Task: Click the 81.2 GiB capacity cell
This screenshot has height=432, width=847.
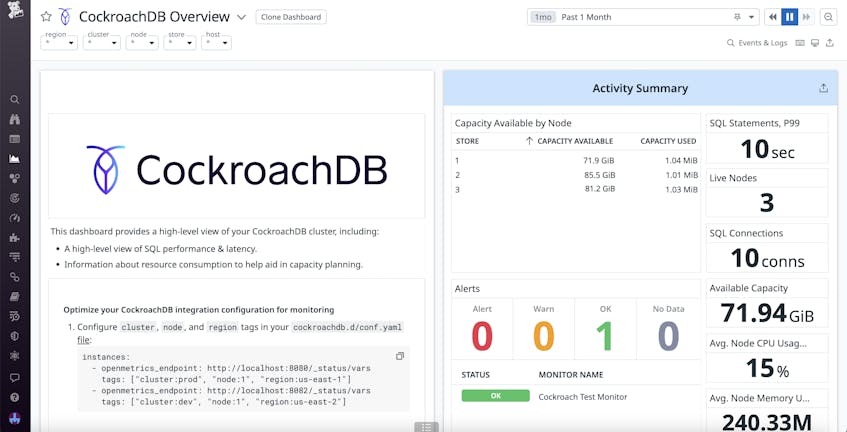Action: pos(599,189)
